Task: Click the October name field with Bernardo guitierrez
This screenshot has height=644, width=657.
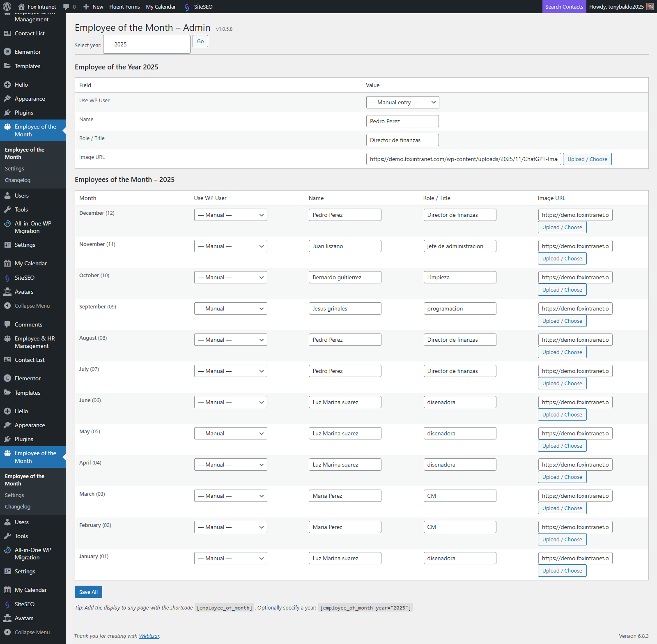Action: [x=345, y=277]
